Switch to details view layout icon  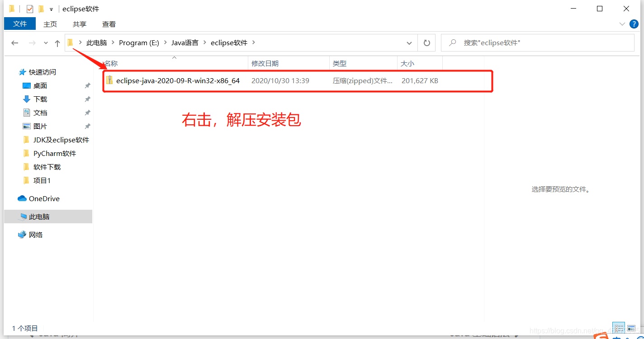click(x=619, y=328)
